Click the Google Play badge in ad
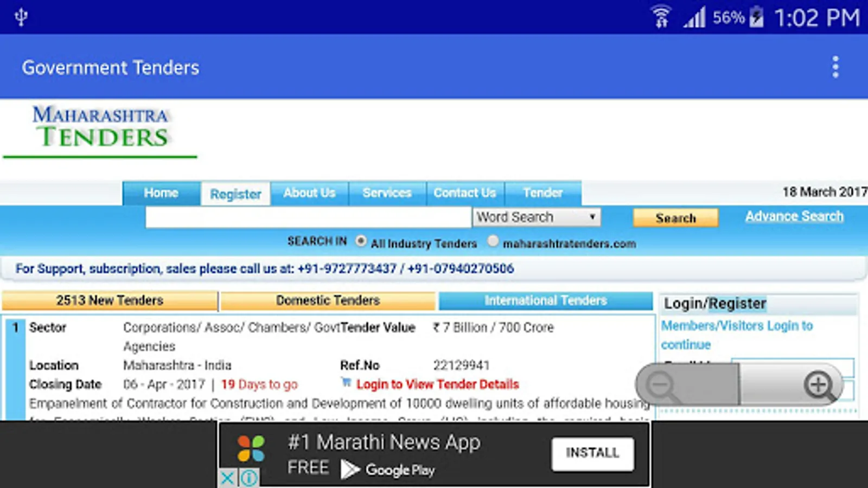The image size is (868, 488). point(388,469)
